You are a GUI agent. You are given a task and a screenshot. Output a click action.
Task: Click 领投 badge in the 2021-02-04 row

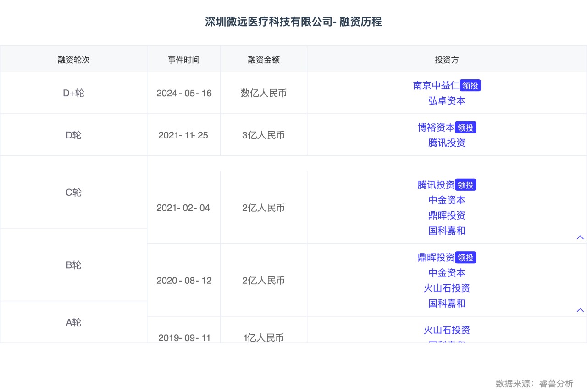point(465,185)
